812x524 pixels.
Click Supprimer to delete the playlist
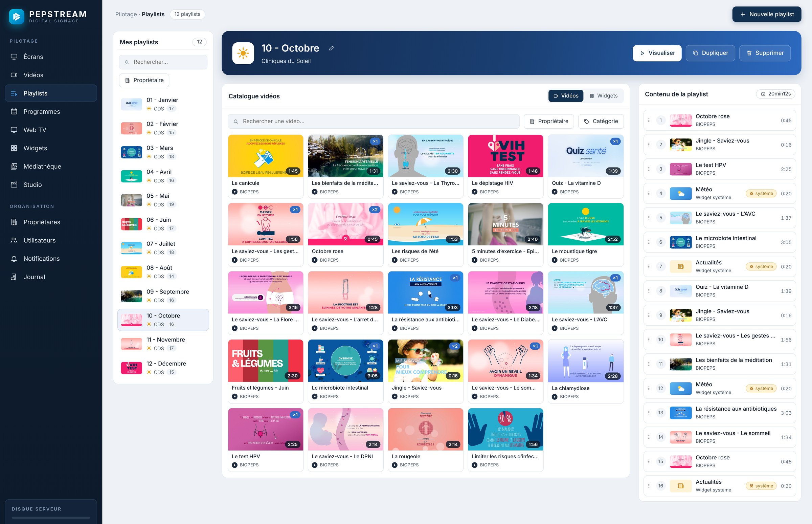pos(765,53)
